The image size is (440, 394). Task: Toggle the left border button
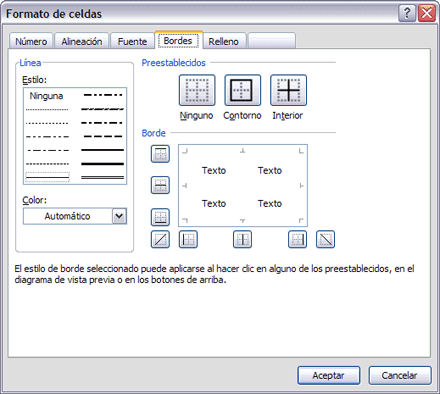click(x=188, y=239)
